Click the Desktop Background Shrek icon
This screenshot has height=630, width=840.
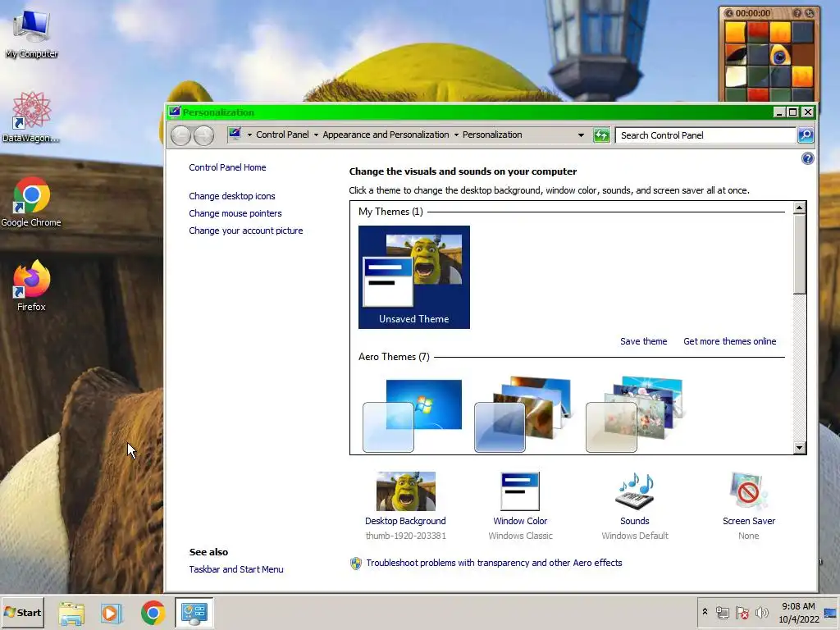tap(405, 491)
